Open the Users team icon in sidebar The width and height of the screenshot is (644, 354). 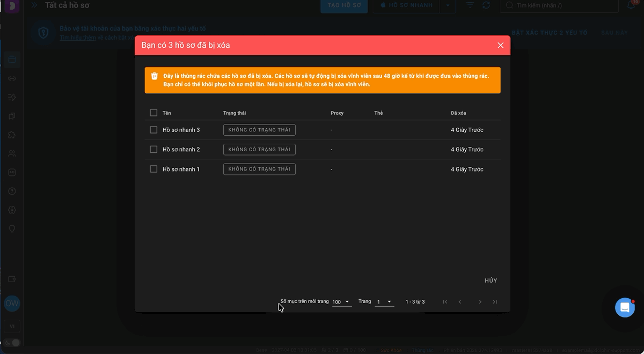tap(12, 153)
